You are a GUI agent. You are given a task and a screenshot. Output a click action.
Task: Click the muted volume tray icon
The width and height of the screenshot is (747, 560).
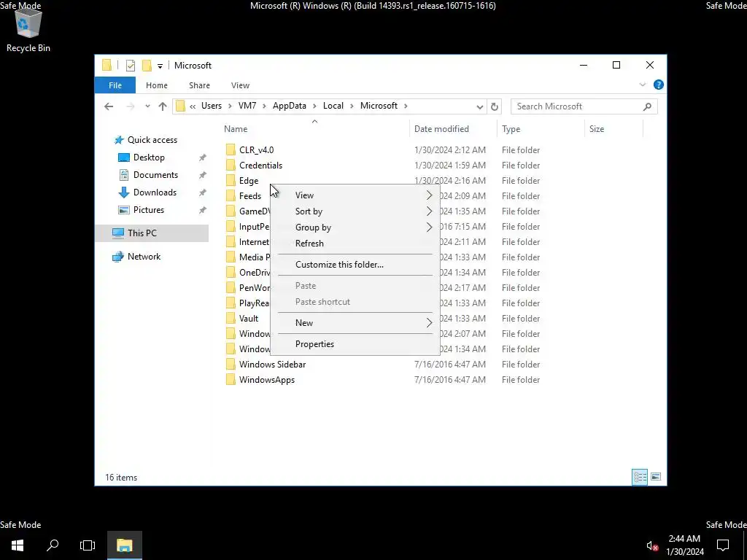tap(652, 545)
